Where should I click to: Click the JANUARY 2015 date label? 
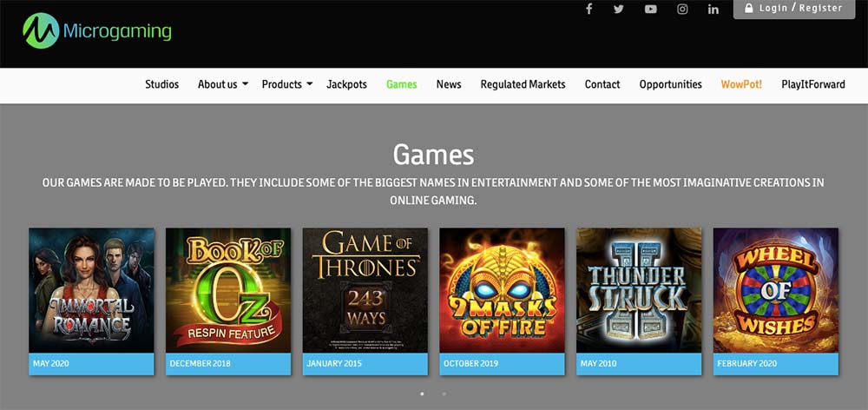334,364
